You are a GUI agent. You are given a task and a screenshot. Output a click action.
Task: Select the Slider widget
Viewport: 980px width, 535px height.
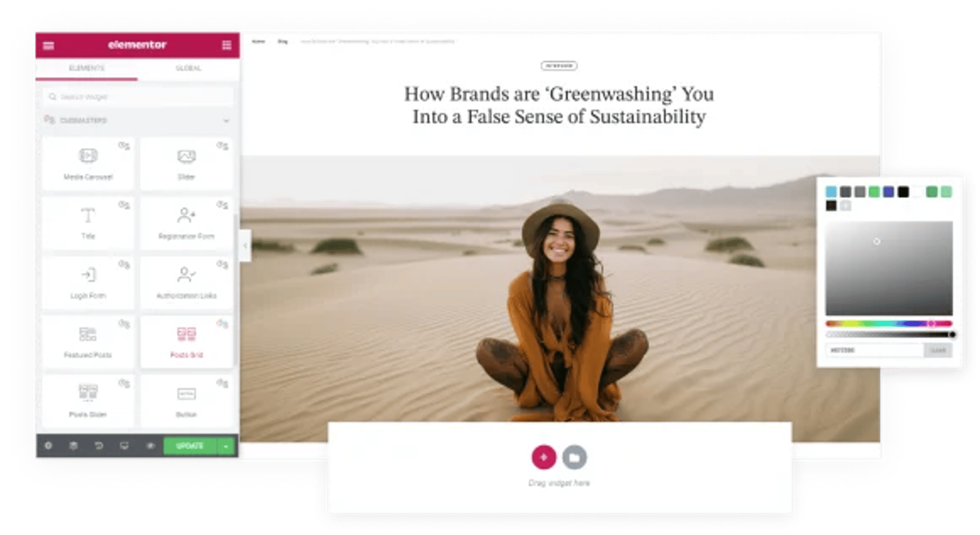pos(186,164)
